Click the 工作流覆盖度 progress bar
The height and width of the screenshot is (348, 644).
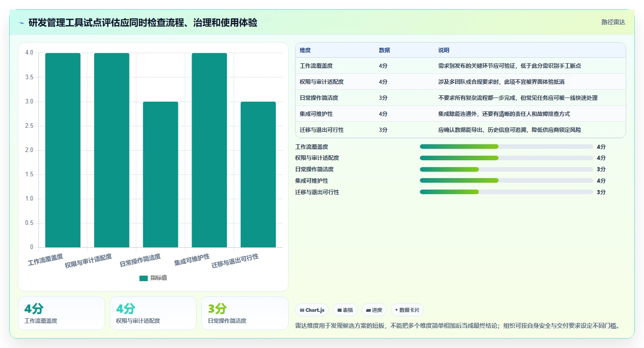(506, 147)
